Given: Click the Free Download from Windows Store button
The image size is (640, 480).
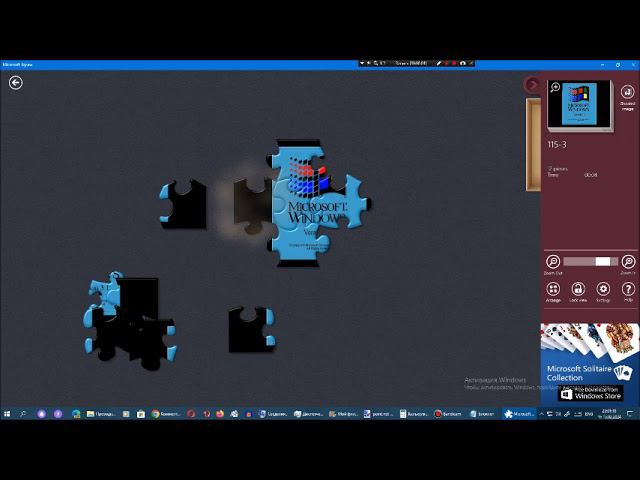Looking at the screenshot, I should [x=591, y=393].
